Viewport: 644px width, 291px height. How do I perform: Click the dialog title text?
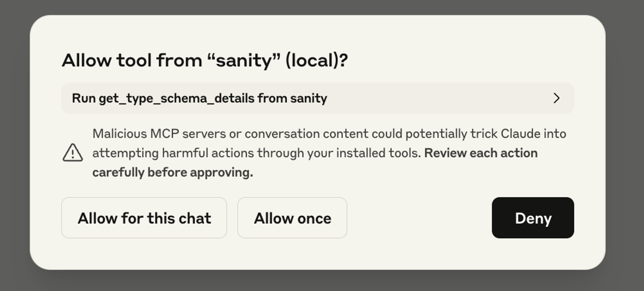204,60
